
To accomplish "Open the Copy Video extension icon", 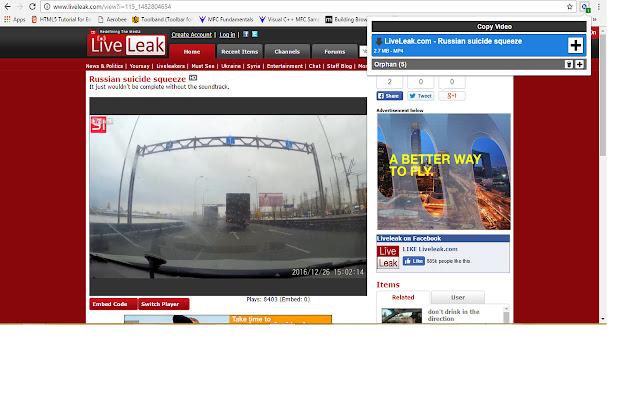I will 585,7.
